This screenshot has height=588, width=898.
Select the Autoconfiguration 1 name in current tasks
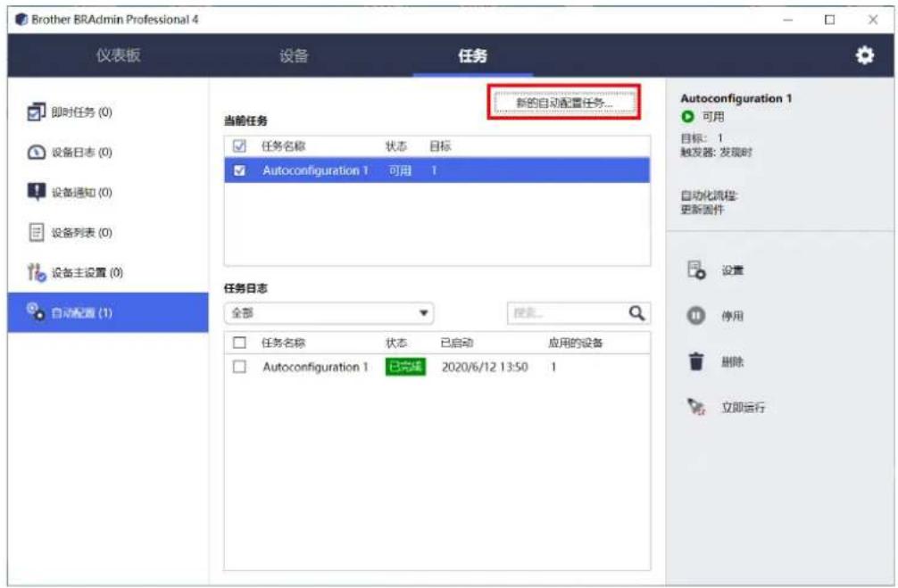(x=315, y=170)
